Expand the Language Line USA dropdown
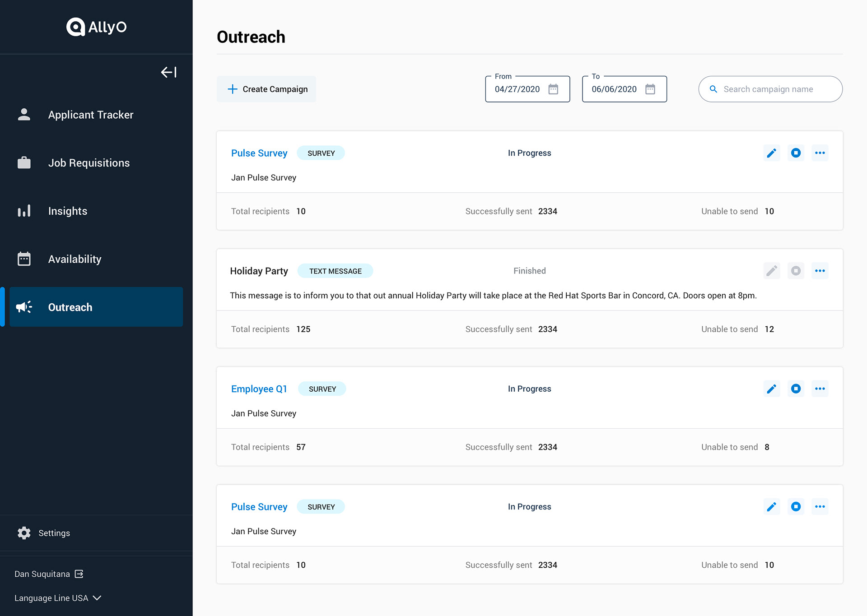Viewport: 867px width, 616px height. pyautogui.click(x=97, y=598)
